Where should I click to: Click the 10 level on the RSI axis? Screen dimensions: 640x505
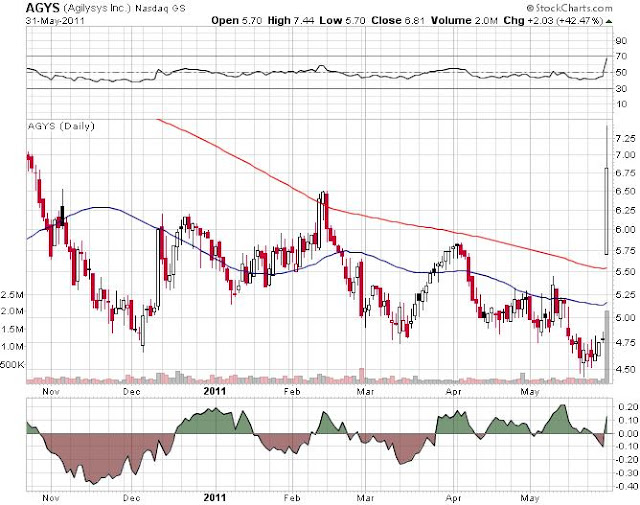621,105
